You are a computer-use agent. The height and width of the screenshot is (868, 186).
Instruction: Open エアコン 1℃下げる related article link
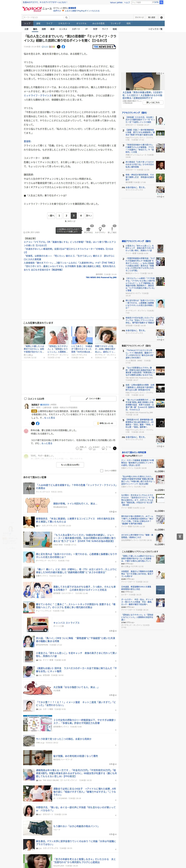pyautogui.click(x=70, y=243)
